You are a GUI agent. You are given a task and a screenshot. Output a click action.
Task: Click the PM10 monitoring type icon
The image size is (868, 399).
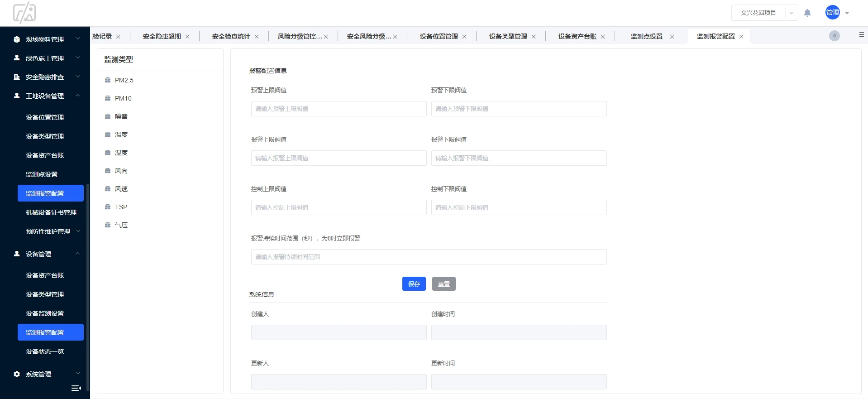tap(108, 98)
